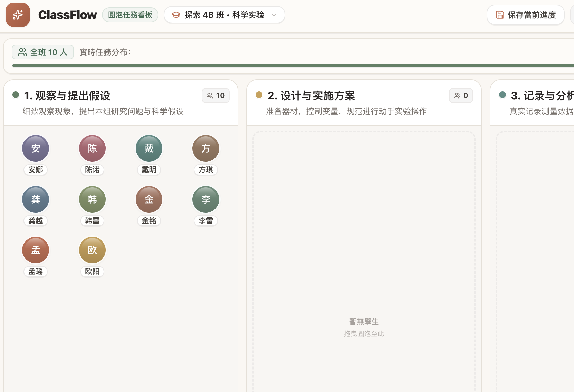The image size is (574, 392).
Task: Click the 李雷 name label
Action: [206, 221]
